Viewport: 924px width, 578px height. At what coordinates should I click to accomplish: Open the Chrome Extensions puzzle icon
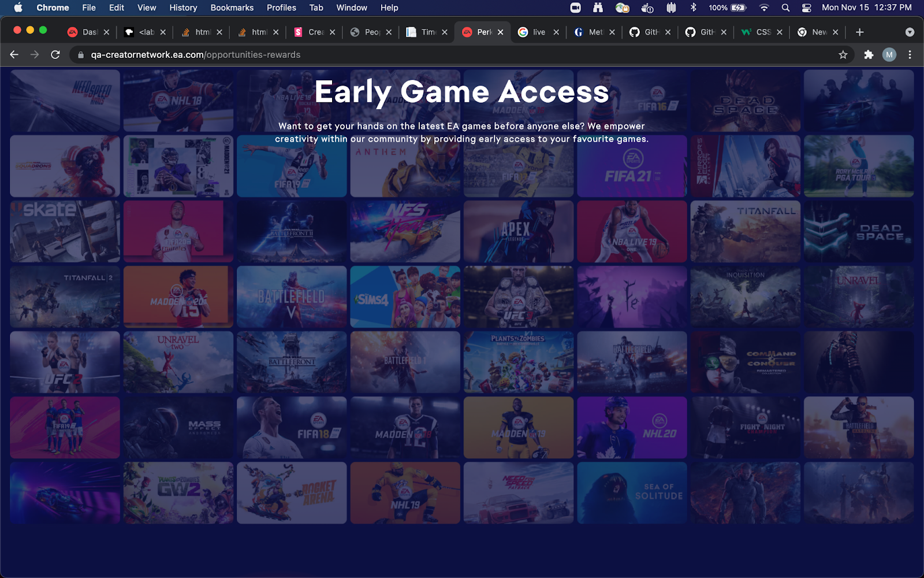[869, 55]
